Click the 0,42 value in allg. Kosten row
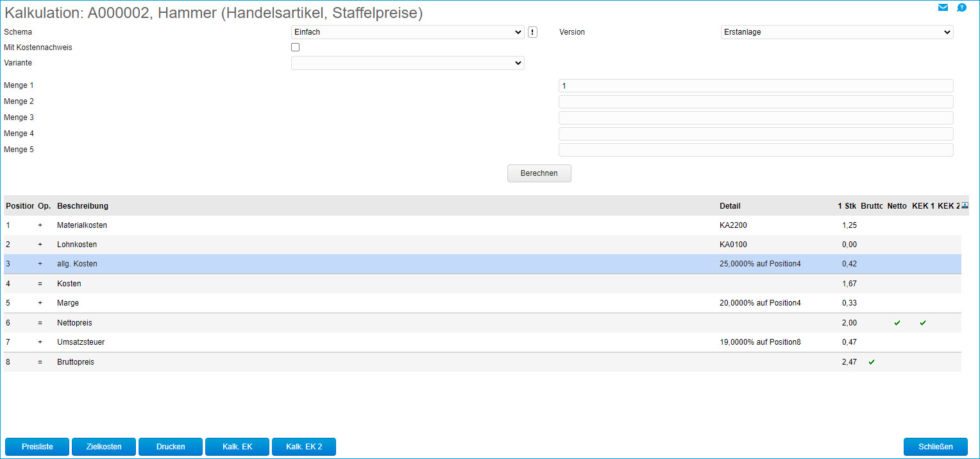 (849, 264)
